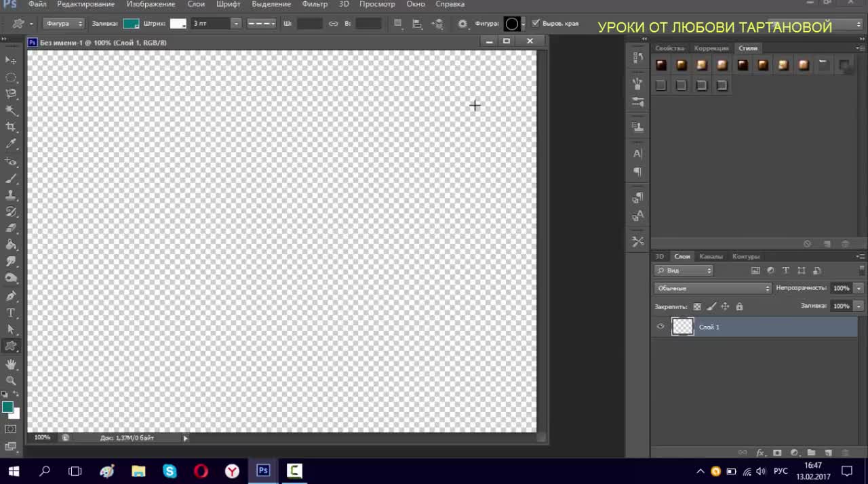Open the Brush Presets panel icon
Viewport: 868px width, 484px height.
pos(637,102)
